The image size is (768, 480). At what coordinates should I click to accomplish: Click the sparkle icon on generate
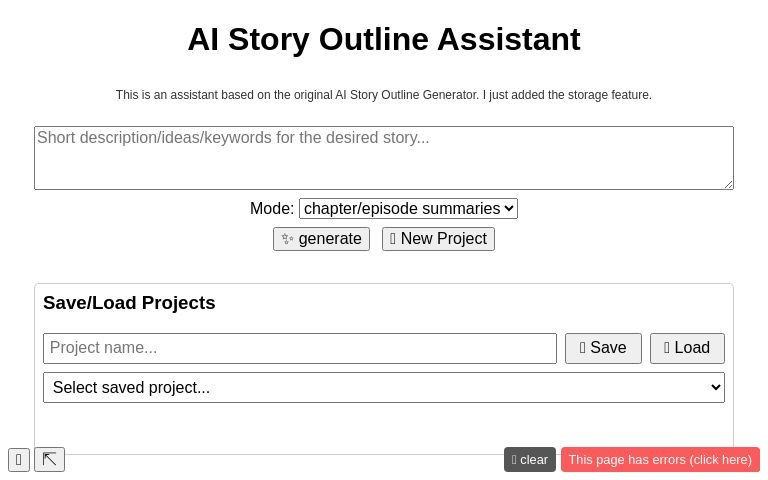(287, 239)
